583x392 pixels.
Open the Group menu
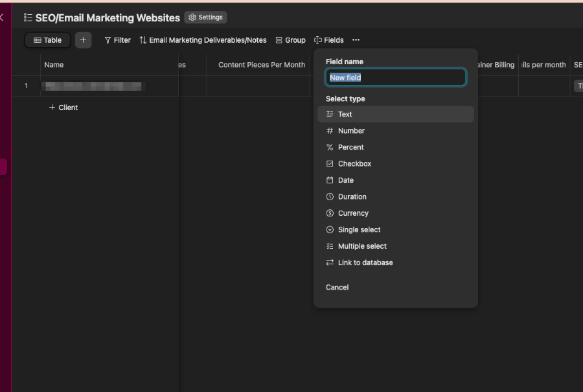point(290,40)
